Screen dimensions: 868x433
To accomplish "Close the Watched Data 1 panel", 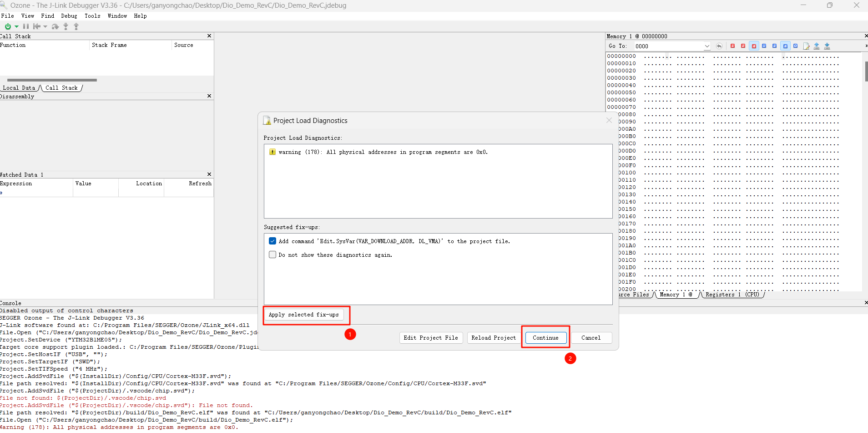I will click(209, 174).
